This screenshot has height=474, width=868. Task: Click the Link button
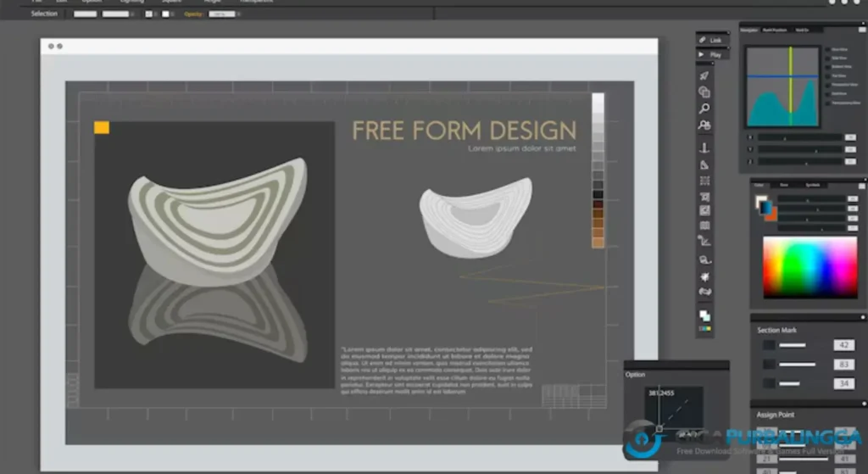(x=712, y=40)
